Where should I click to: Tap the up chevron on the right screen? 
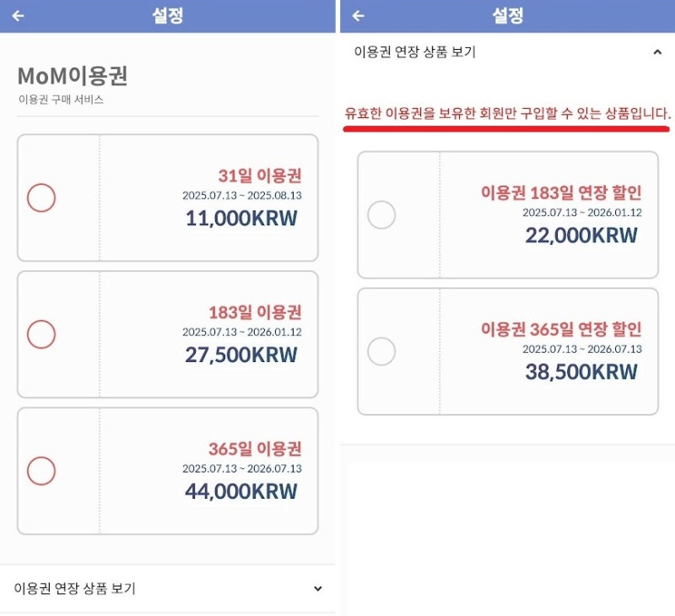pyautogui.click(x=656, y=51)
